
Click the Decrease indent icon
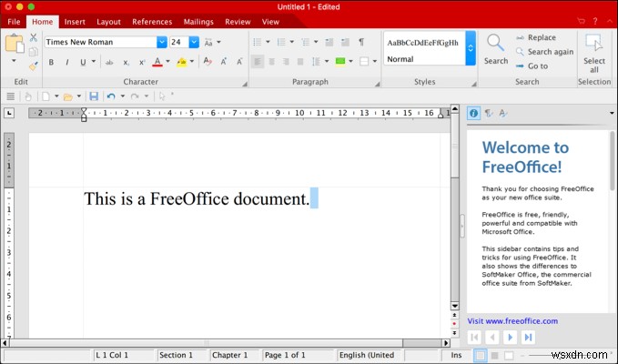coord(329,42)
